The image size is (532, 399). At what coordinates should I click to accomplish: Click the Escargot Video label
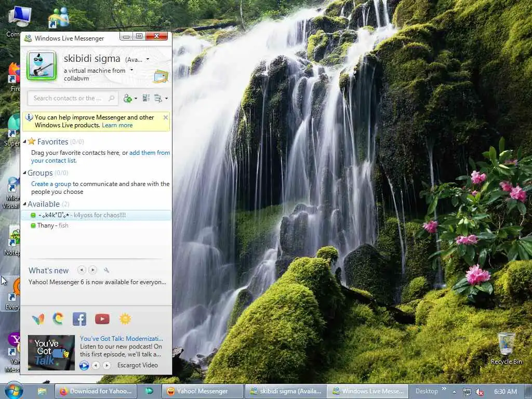[137, 365]
